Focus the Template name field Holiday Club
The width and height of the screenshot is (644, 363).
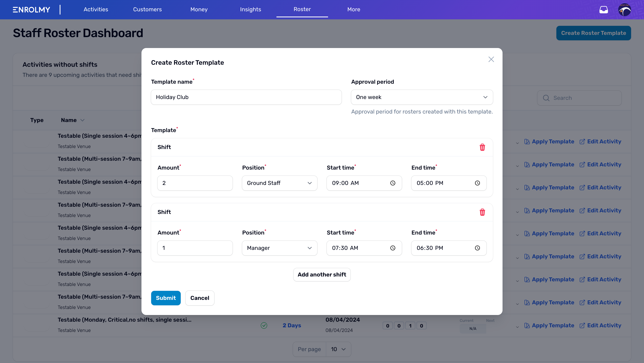(246, 97)
